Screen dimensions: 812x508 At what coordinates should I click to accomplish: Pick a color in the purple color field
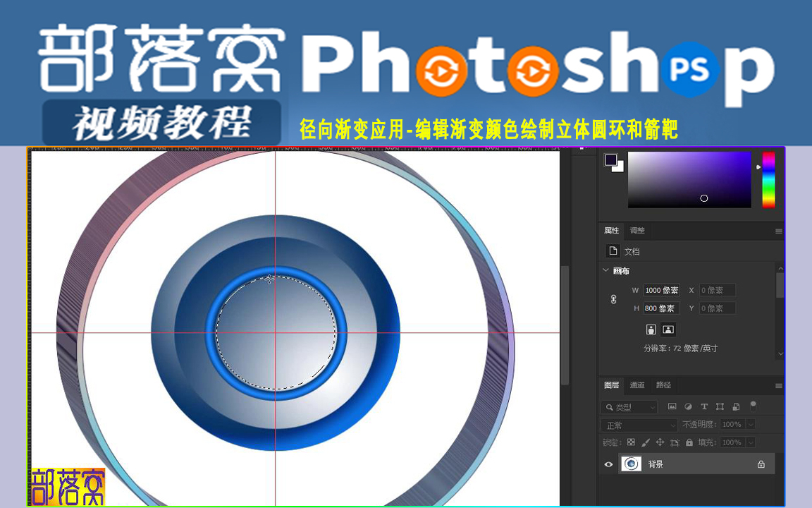point(689,179)
